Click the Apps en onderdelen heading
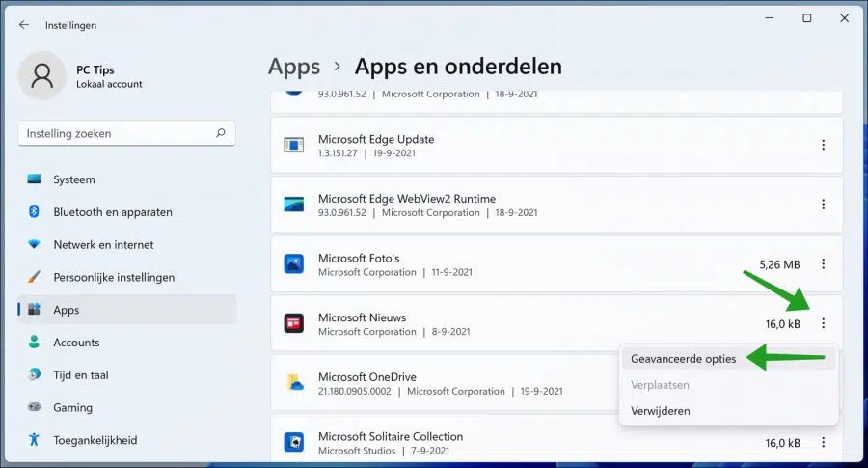 (x=458, y=67)
